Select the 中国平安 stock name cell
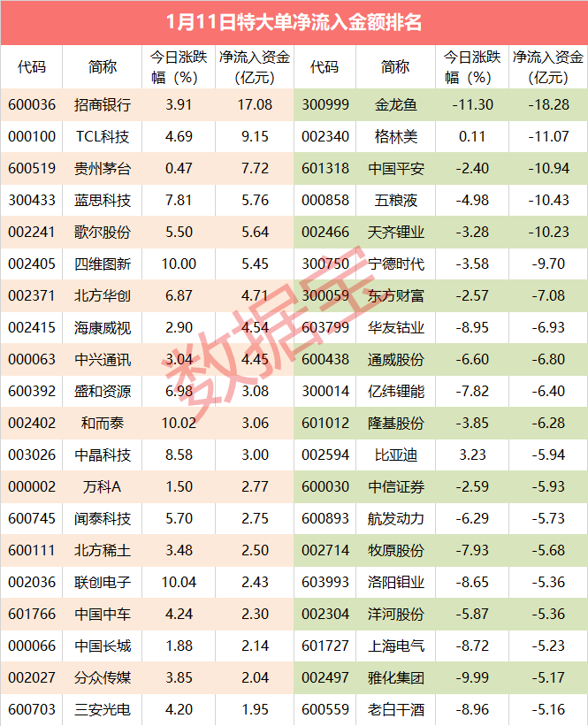The width and height of the screenshot is (588, 726). click(x=395, y=169)
